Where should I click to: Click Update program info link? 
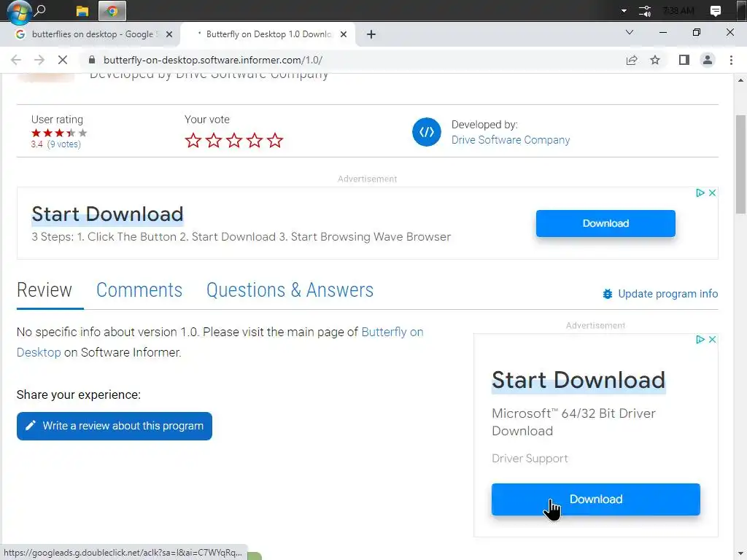667,294
